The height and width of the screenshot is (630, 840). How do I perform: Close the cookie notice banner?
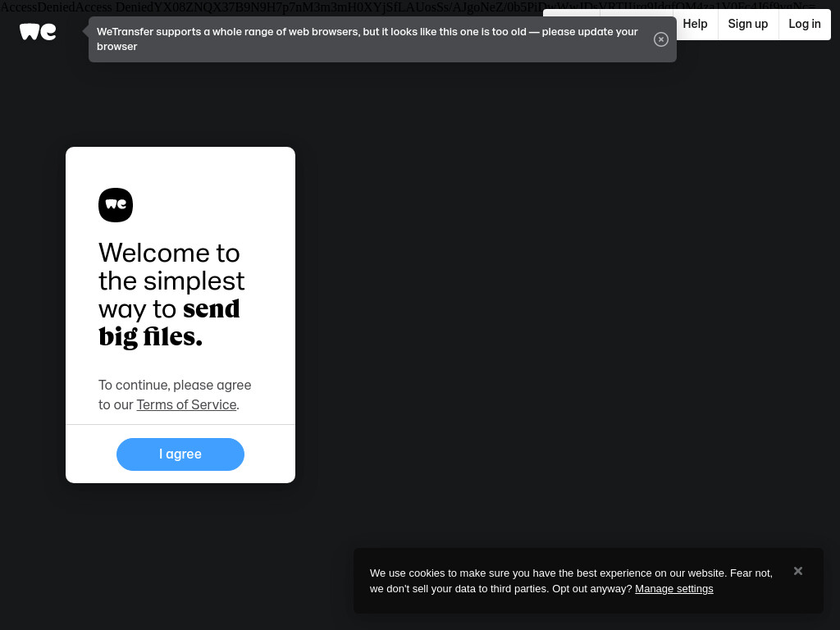click(x=797, y=571)
